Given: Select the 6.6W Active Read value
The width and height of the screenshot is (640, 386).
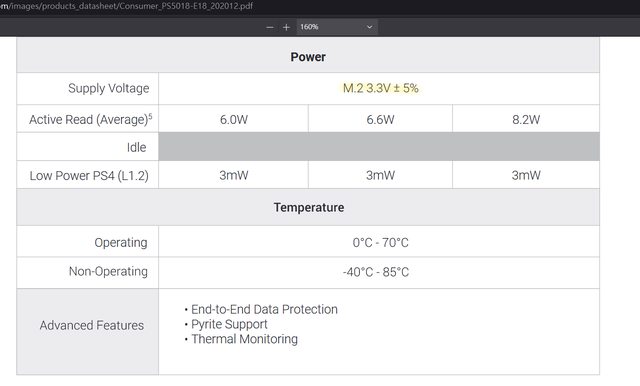Looking at the screenshot, I should (380, 120).
